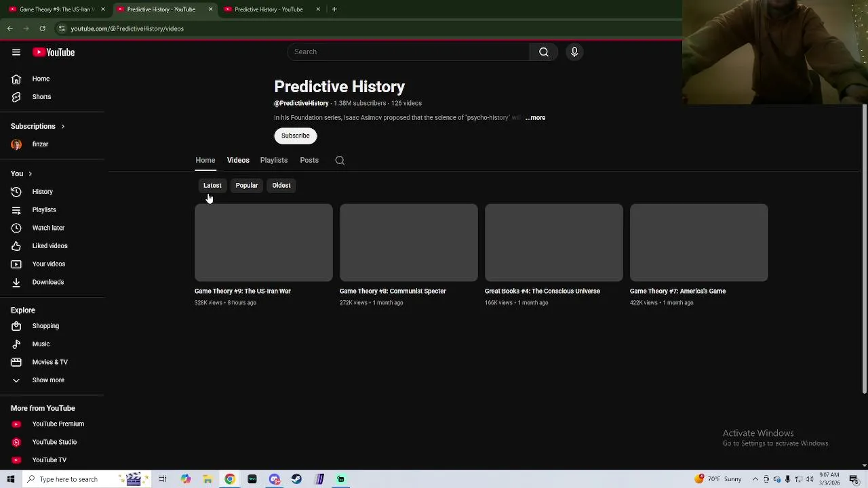Screen dimensions: 868x488
Task: Reload the current page
Action: [x=42, y=28]
